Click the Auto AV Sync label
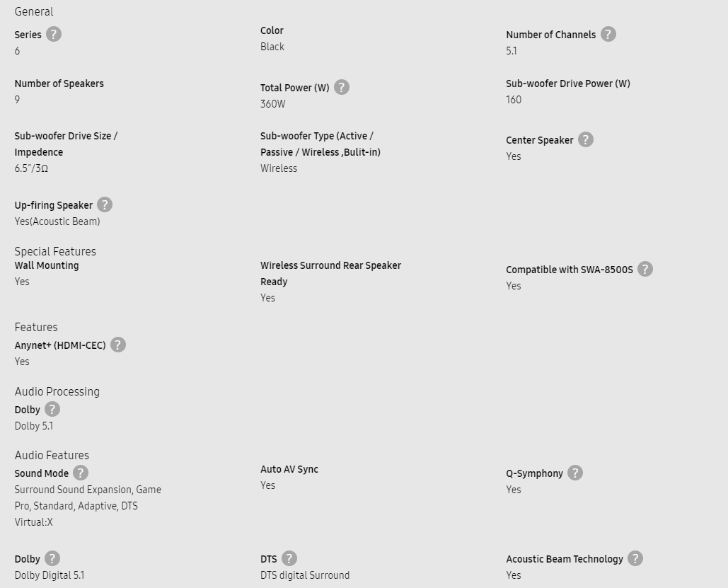 coord(289,469)
